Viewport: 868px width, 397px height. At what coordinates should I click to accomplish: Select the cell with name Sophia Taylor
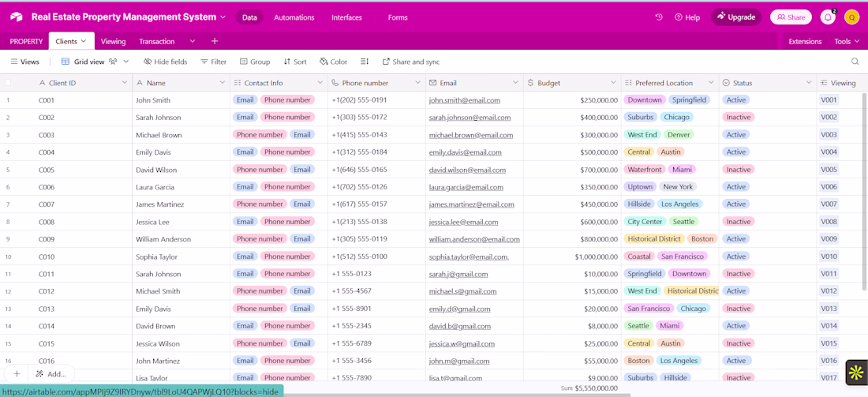(x=181, y=257)
